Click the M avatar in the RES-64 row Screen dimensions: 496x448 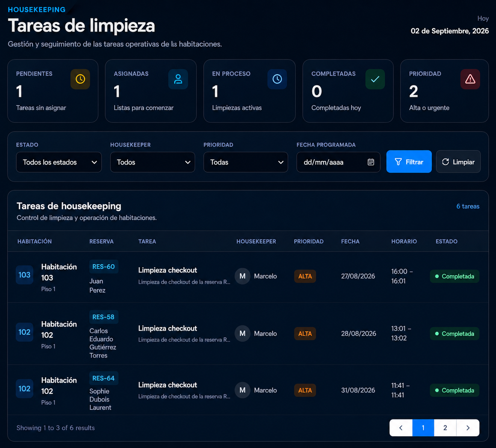(242, 390)
